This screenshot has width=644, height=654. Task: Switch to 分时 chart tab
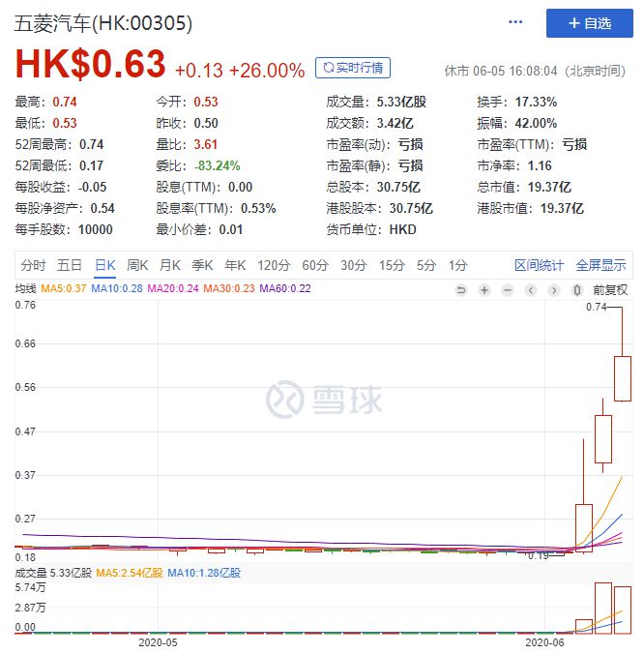point(33,265)
